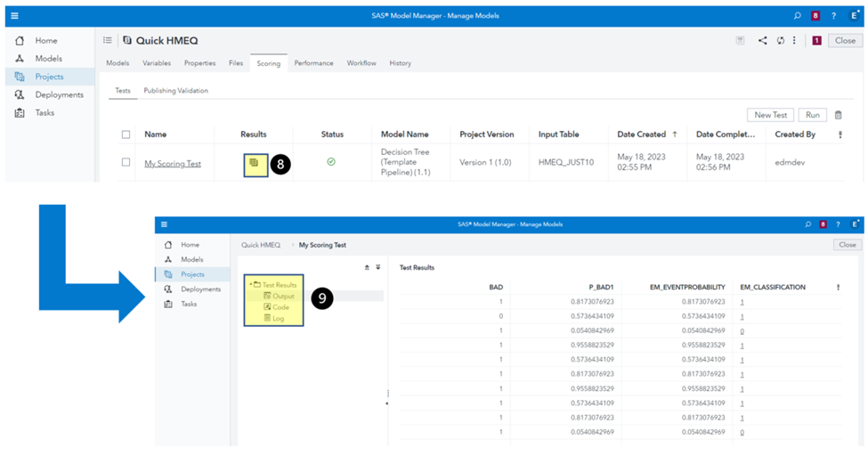Toggle the select-all checkbox in the Name header
The height and width of the screenshot is (456, 868).
point(126,134)
